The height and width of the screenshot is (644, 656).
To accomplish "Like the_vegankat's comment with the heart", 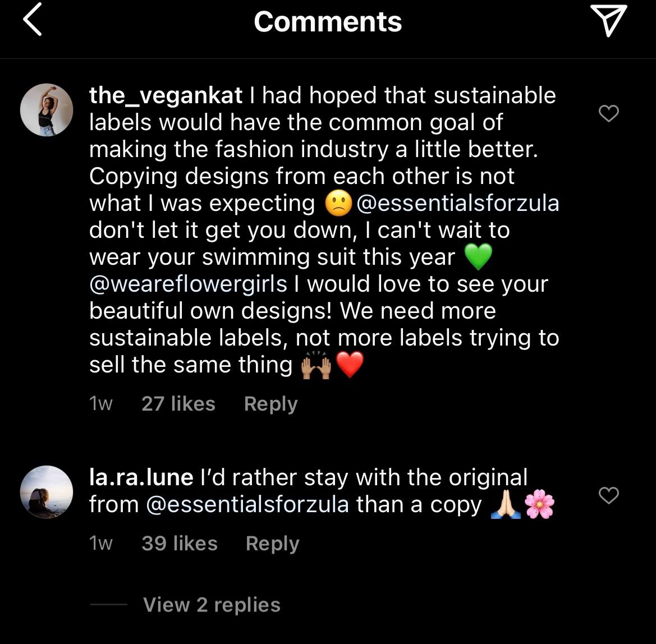I will [609, 113].
